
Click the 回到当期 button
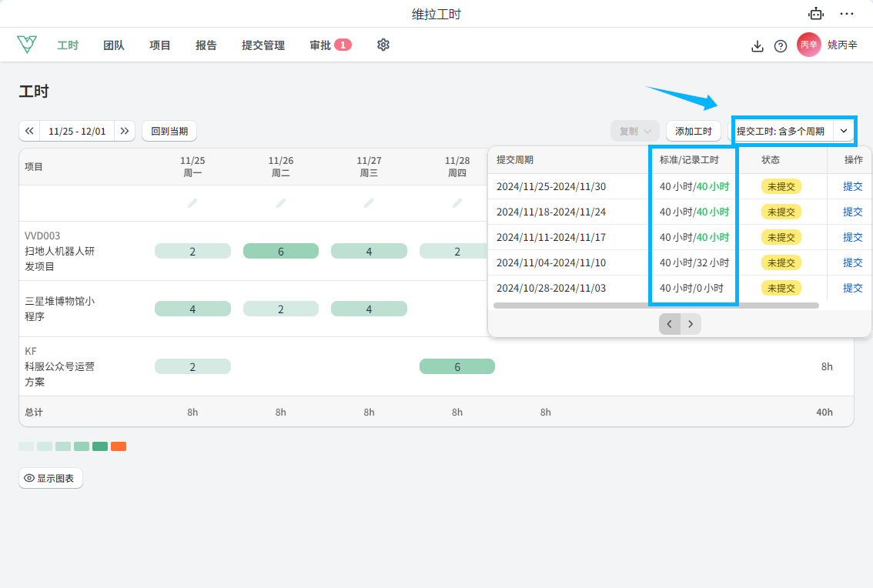point(169,131)
